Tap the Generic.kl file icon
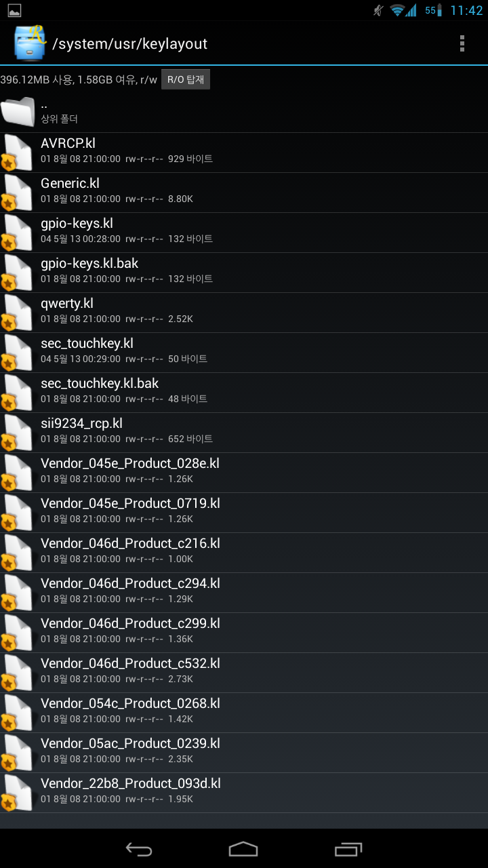 tap(18, 192)
